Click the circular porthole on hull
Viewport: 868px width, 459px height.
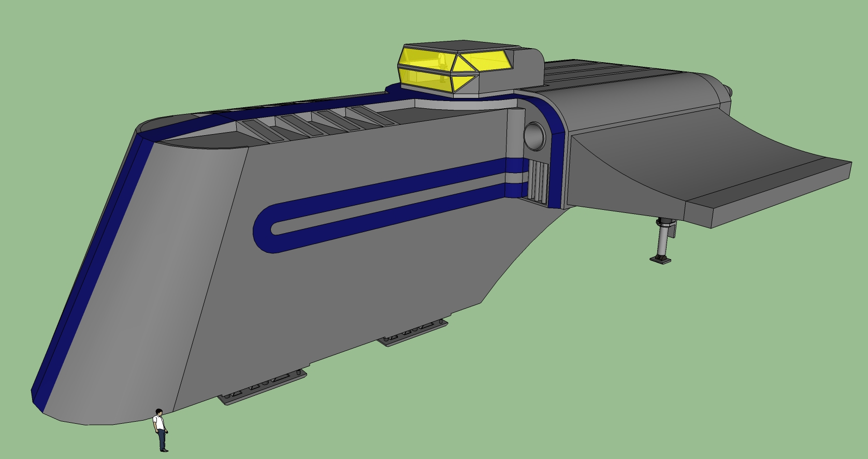(535, 136)
